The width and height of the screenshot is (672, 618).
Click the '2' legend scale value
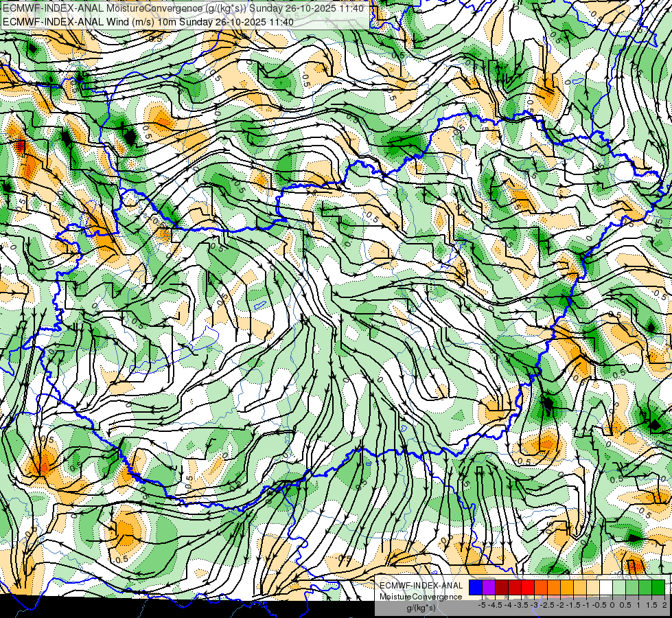pos(664,605)
